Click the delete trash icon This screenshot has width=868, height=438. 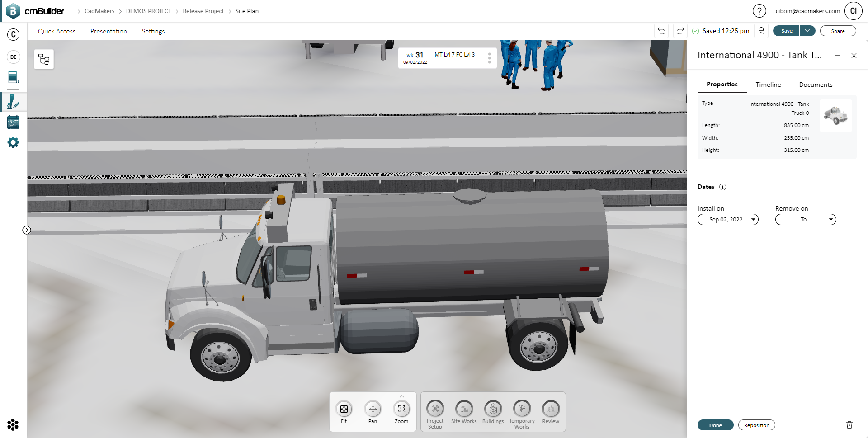[x=849, y=425]
